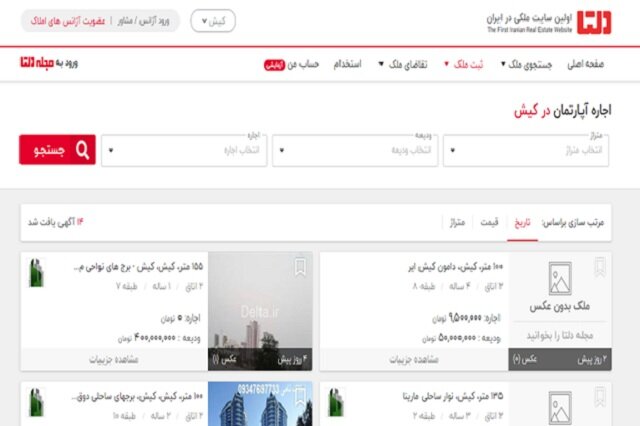View details of 155 متر برج های نواحی listing
This screenshot has height=426, width=640.
[x=114, y=359]
